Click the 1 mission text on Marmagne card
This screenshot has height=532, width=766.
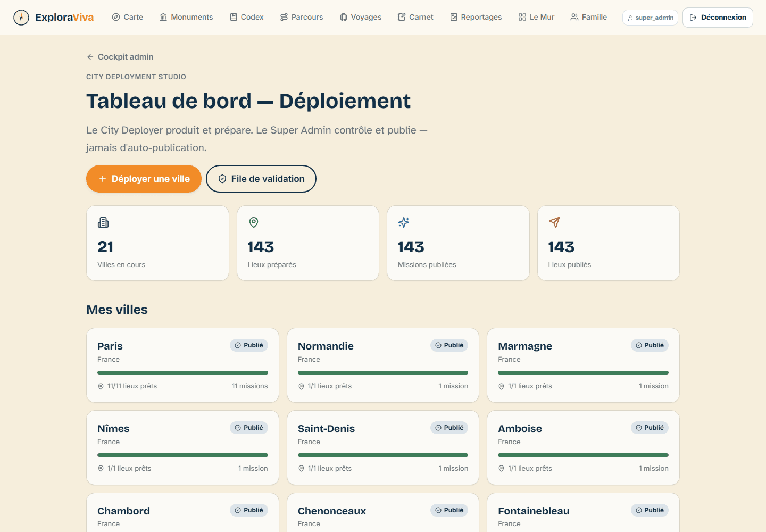click(x=654, y=386)
